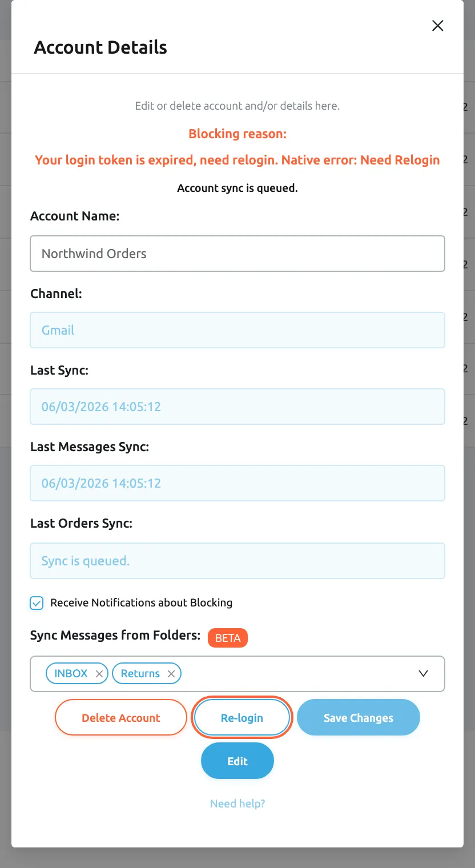Click the expired login token error message

pyautogui.click(x=237, y=160)
